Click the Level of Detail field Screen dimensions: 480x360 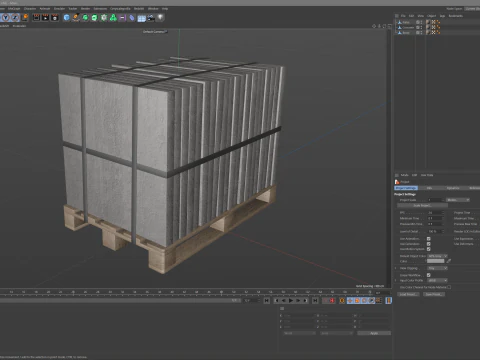(x=436, y=231)
